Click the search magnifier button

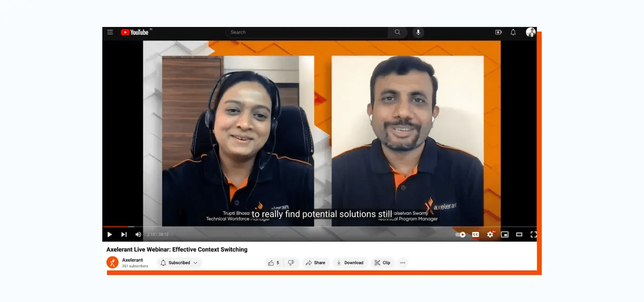(x=398, y=32)
